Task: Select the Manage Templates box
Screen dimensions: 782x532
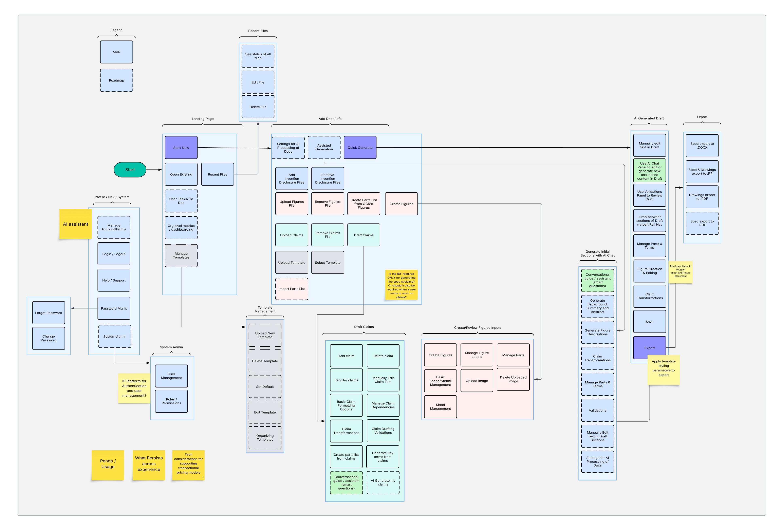Action: click(x=181, y=255)
